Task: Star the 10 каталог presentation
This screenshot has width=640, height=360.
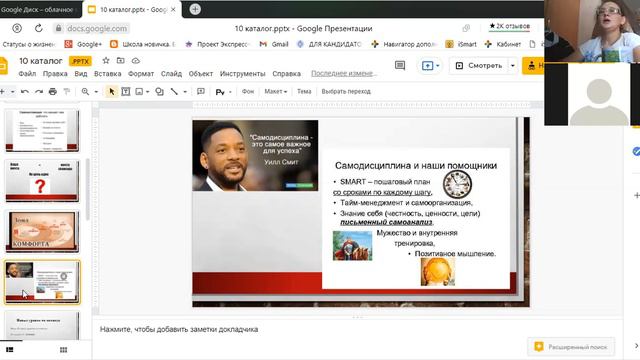Action: pos(106,60)
